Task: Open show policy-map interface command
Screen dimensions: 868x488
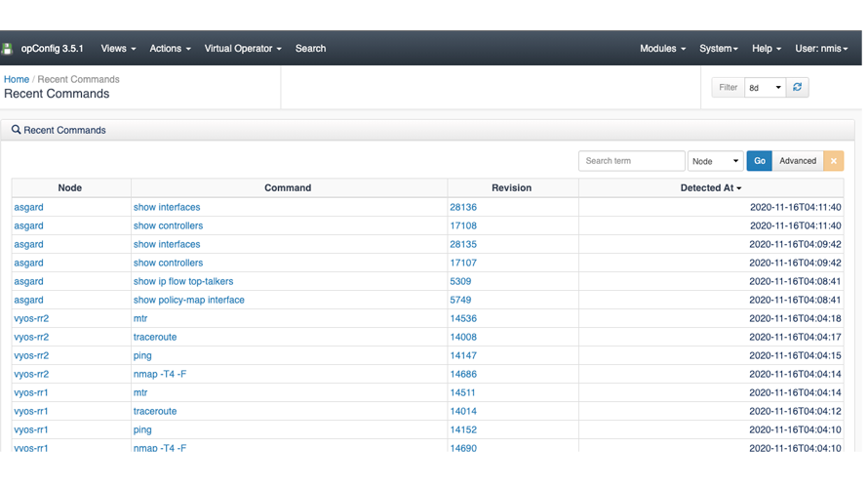Action: coord(189,300)
